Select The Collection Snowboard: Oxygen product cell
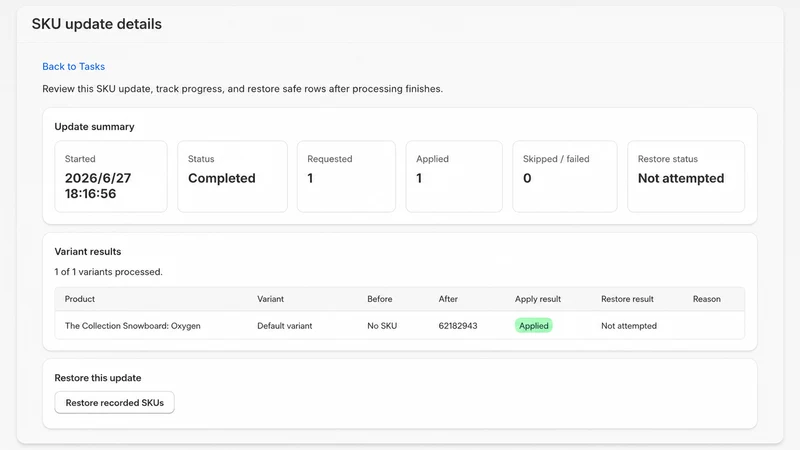Image resolution: width=800 pixels, height=450 pixels. coord(133,326)
